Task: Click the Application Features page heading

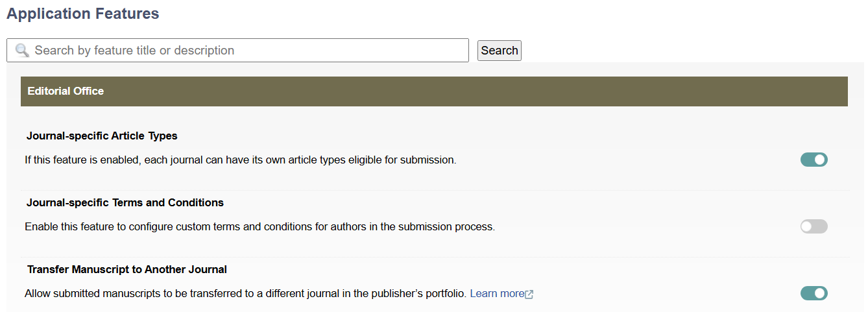Action: pyautogui.click(x=82, y=14)
